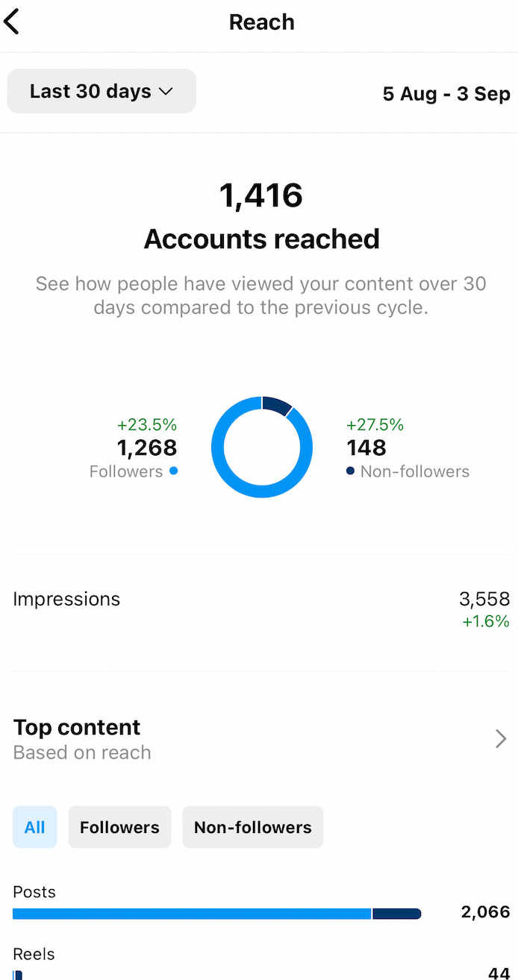Click the 1,416 accounts reached number
Image resolution: width=518 pixels, height=980 pixels.
coord(261,195)
